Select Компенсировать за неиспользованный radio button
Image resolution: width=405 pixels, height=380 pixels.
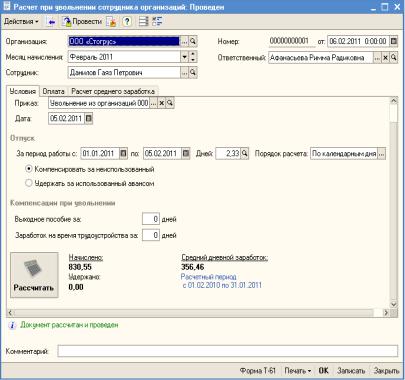[29, 169]
